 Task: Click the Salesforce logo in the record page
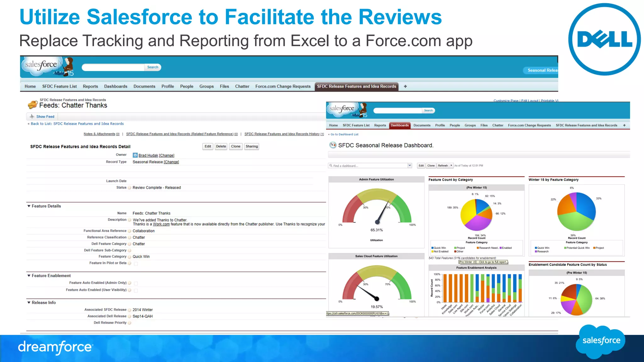(48, 66)
